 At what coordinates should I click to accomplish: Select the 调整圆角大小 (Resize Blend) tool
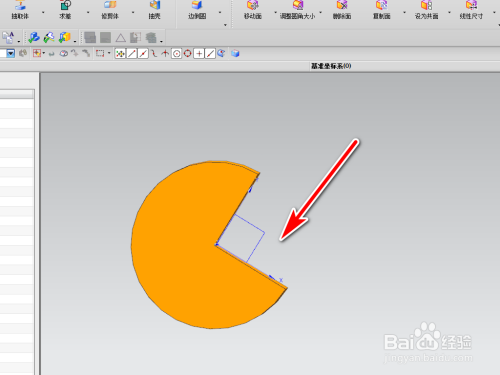pos(297,10)
